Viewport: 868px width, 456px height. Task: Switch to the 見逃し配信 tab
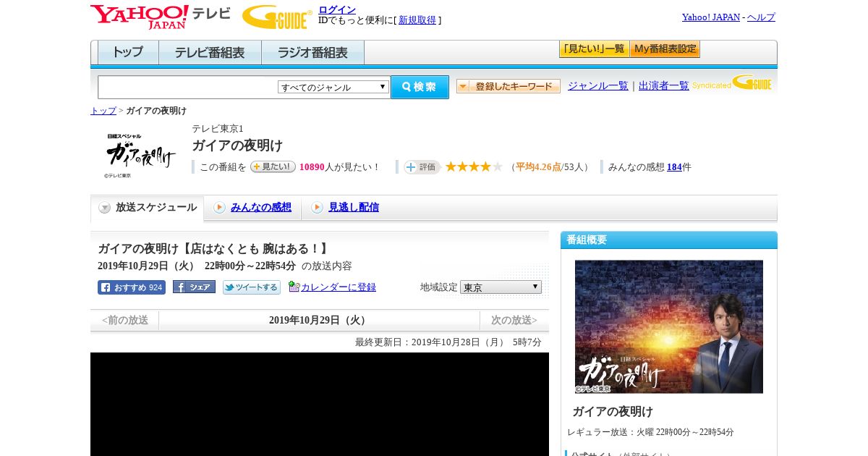click(353, 208)
